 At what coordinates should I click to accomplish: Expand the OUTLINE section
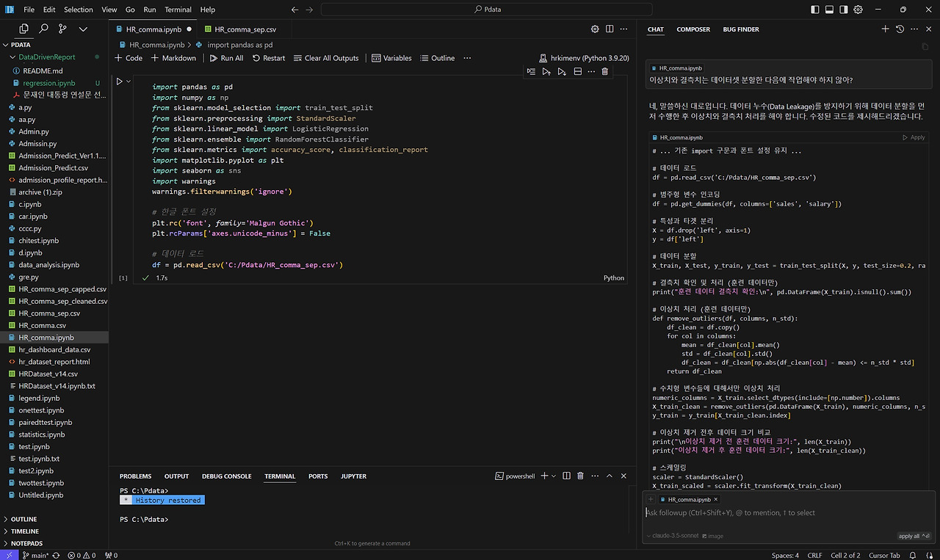pos(23,519)
